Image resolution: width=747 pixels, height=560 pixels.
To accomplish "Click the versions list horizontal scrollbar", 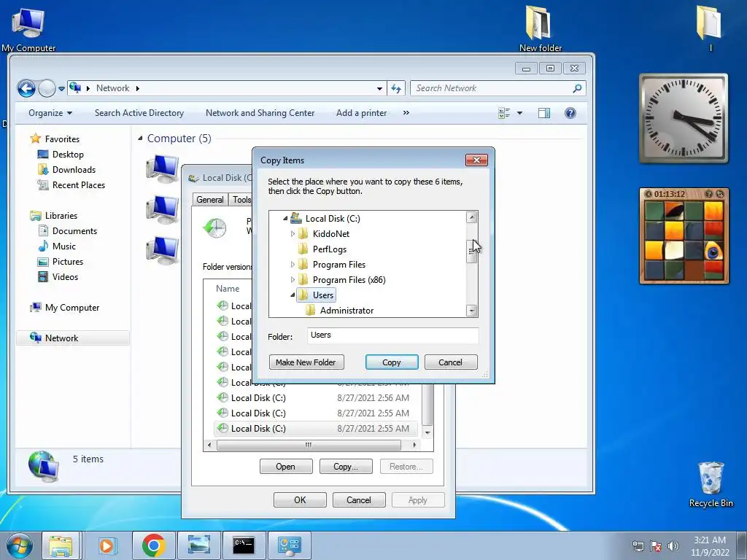I will [x=309, y=445].
